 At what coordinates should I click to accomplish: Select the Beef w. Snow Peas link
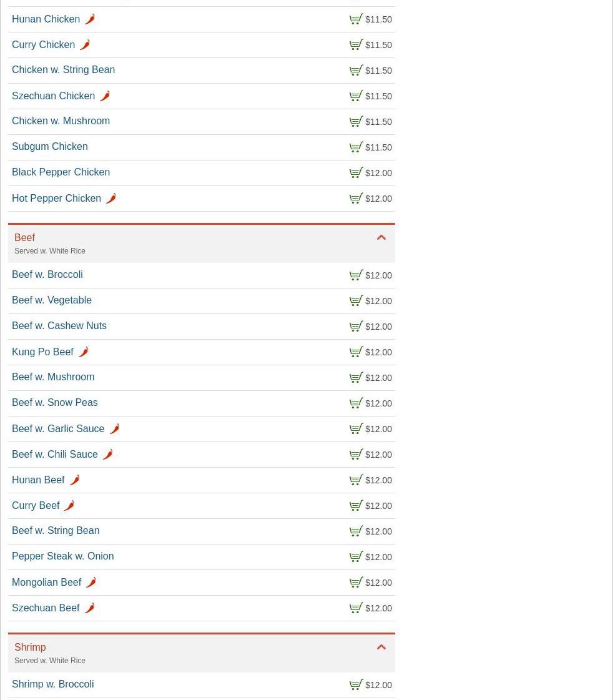coord(54,403)
